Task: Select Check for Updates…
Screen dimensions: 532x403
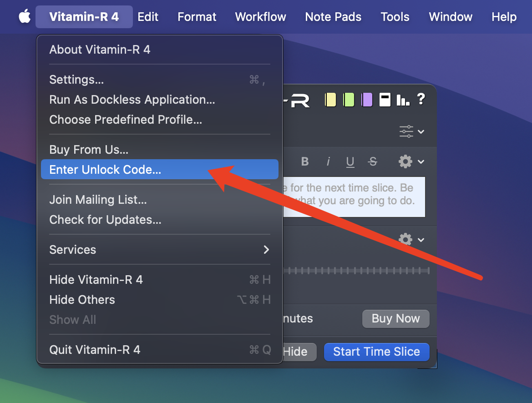Action: click(159, 220)
